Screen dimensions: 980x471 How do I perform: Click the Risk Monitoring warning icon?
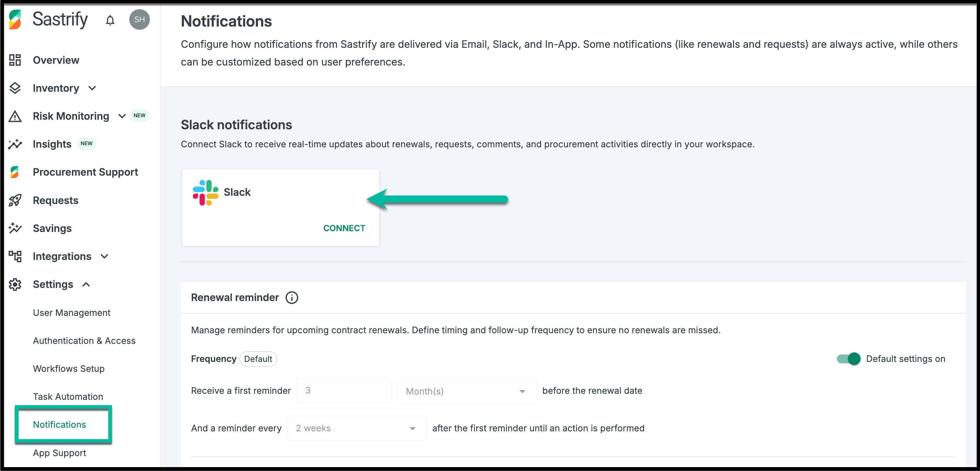[15, 116]
